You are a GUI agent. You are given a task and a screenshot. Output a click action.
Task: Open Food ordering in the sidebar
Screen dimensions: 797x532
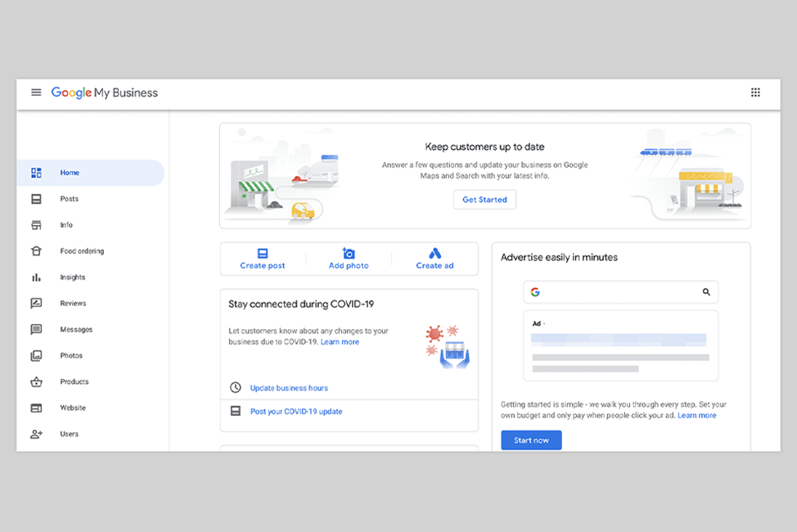91,251
